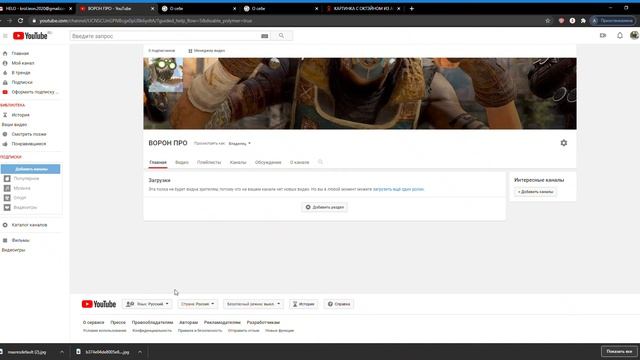Click the Фильмы icon in sidebar

click(x=5, y=240)
